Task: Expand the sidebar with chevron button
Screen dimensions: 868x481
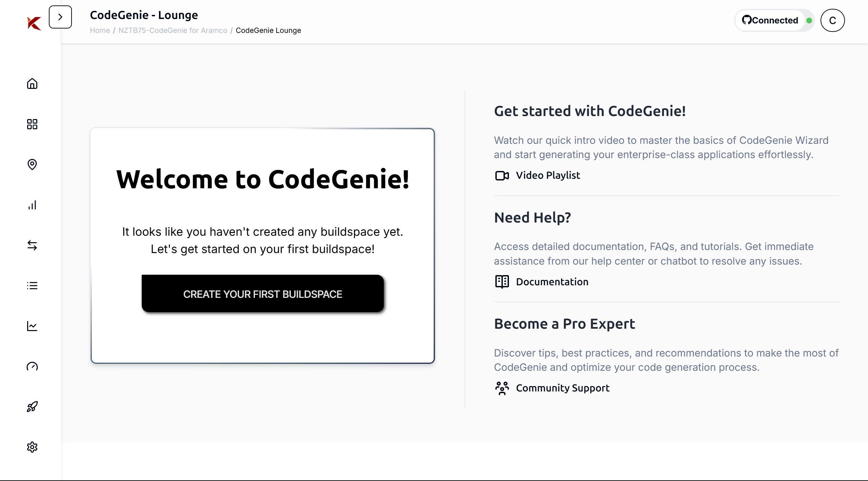Action: (x=60, y=17)
